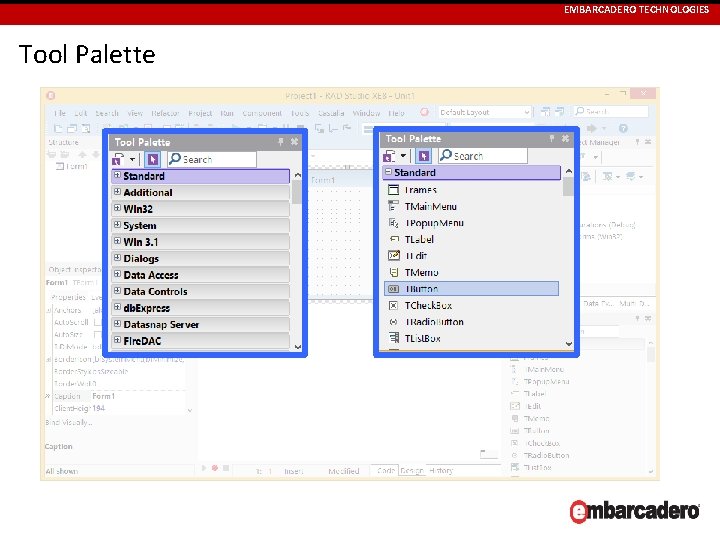Screen dimensions: 720x540
Task: Select the TLabel component icon
Action: click(394, 239)
